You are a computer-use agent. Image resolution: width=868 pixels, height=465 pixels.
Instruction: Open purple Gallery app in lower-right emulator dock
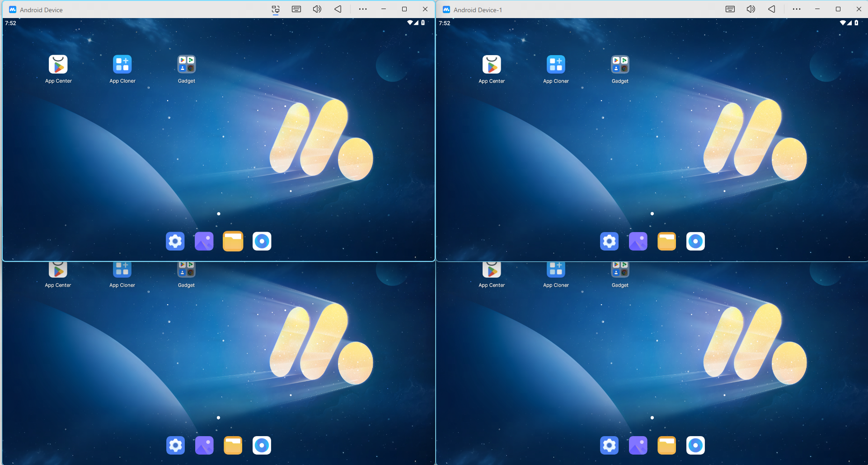[x=638, y=445]
